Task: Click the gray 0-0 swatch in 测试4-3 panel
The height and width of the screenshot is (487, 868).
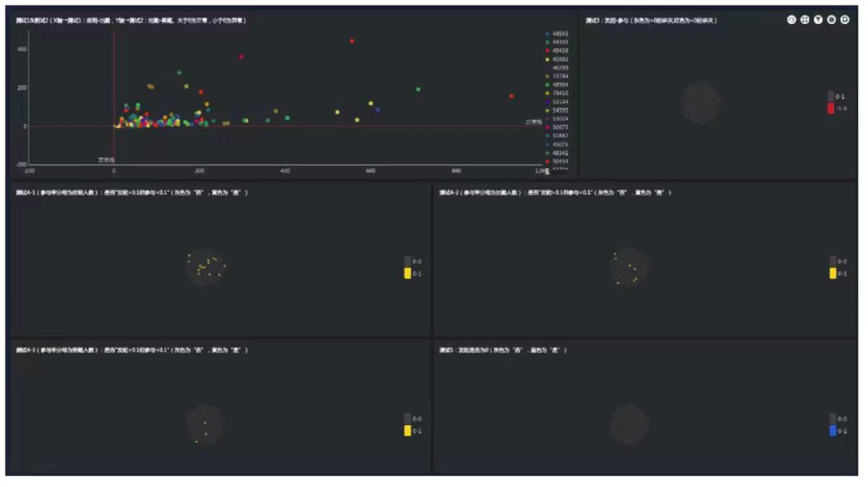Action: [407, 419]
